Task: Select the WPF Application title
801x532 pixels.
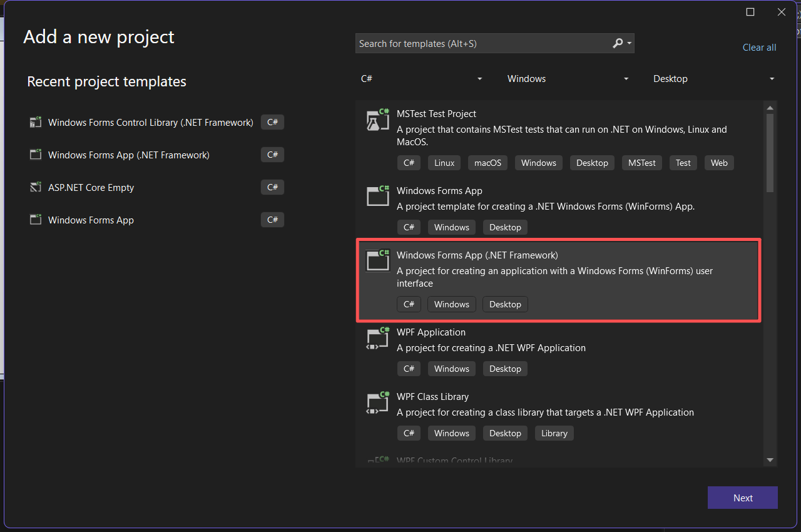Action: pos(431,332)
